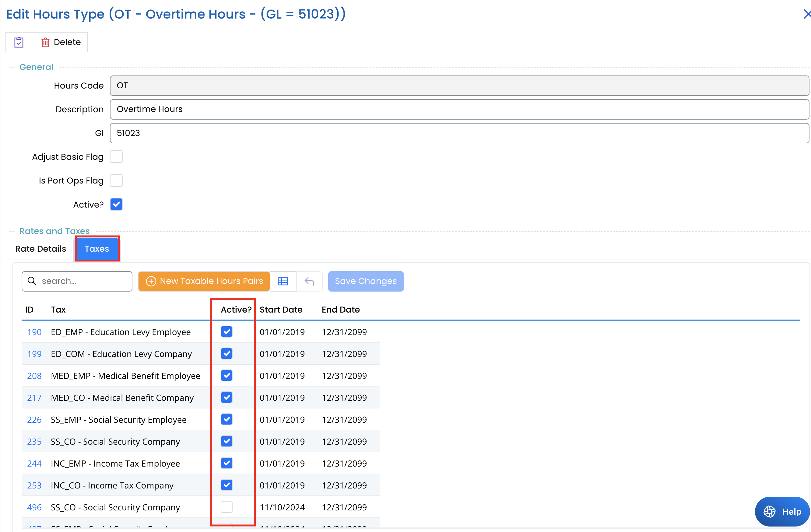Open tax record ID 190 link
This screenshot has width=811, height=532.
(x=34, y=332)
